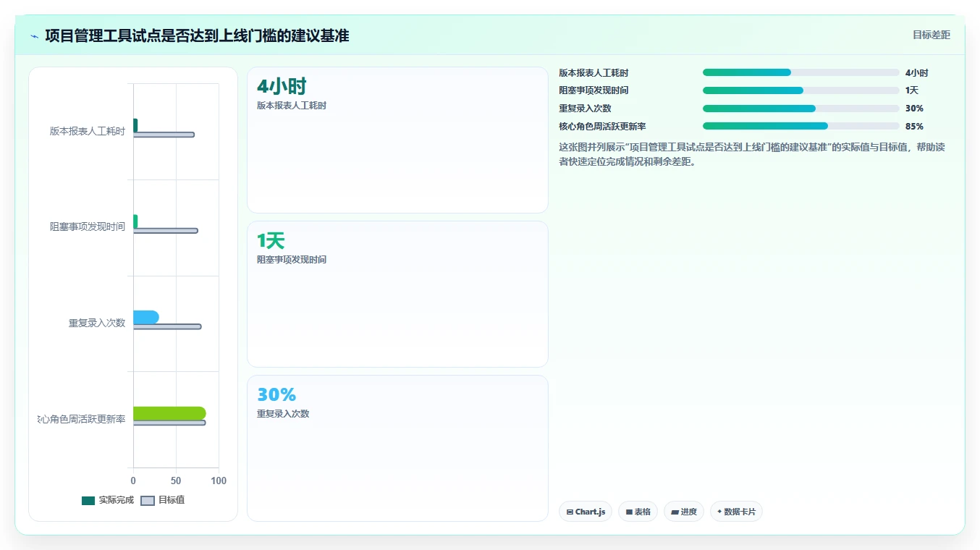Toggle the 目标值 legend color box
This screenshot has width=980, height=550.
[x=148, y=500]
